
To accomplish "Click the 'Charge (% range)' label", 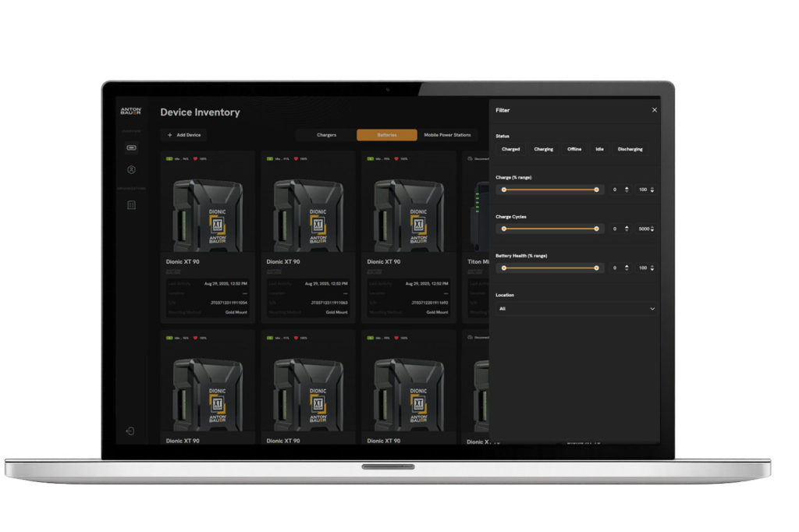I will 513,177.
